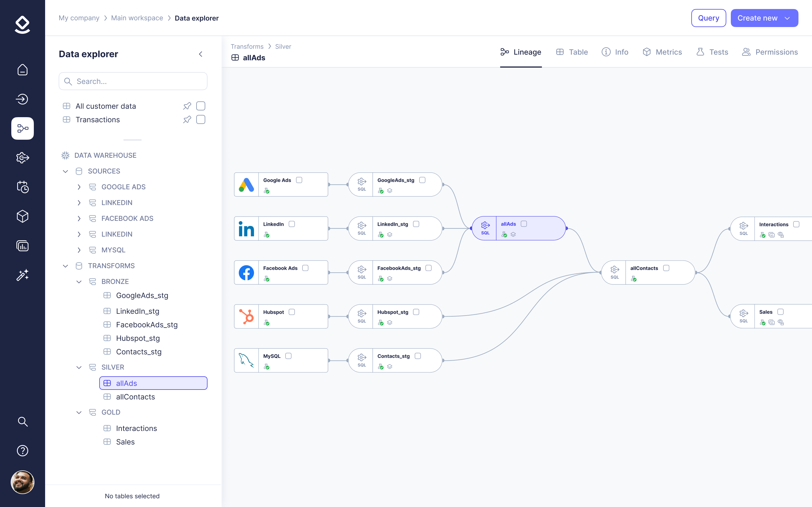Click the Query button
This screenshot has width=812, height=507.
pyautogui.click(x=708, y=18)
